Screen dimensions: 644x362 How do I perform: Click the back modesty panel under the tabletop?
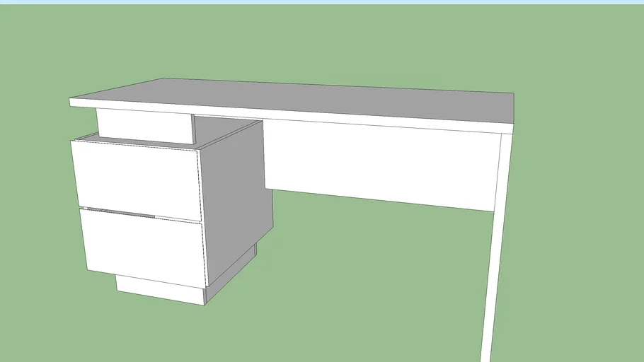coord(382,163)
